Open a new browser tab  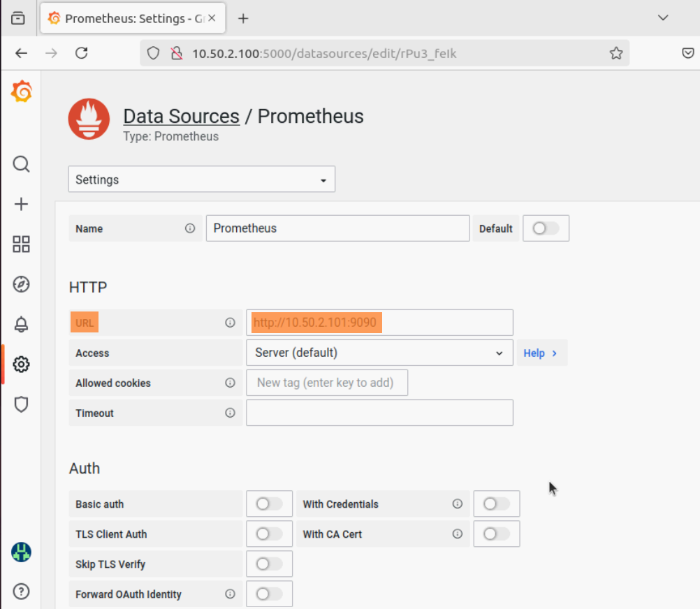point(243,18)
